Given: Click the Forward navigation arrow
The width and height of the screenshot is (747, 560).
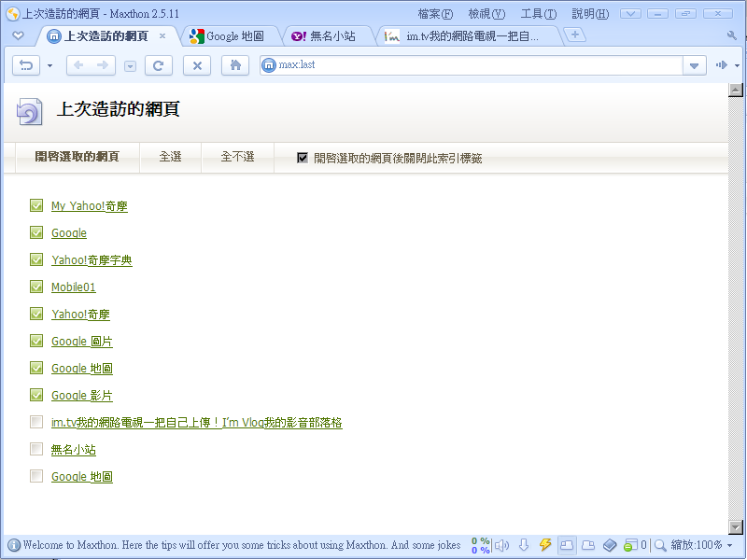Looking at the screenshot, I should (103, 64).
